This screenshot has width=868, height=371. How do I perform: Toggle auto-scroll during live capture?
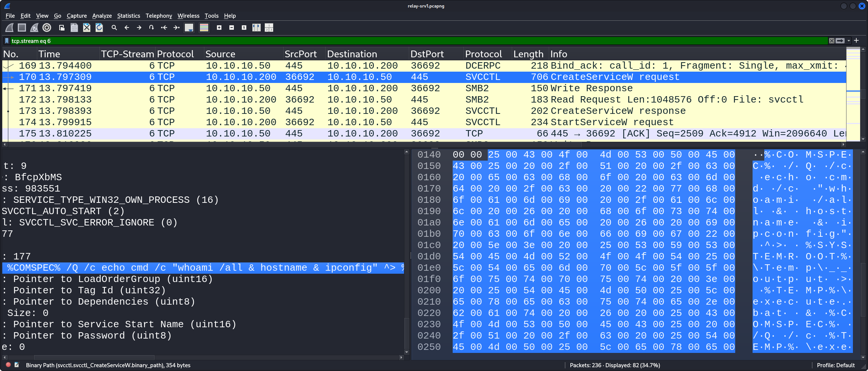point(189,28)
